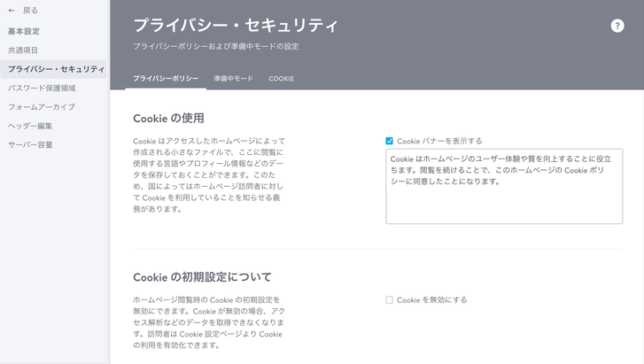
Task: Click the プライバシーポリシーおよび準備中モードの設定 subtitle
Action: click(216, 46)
